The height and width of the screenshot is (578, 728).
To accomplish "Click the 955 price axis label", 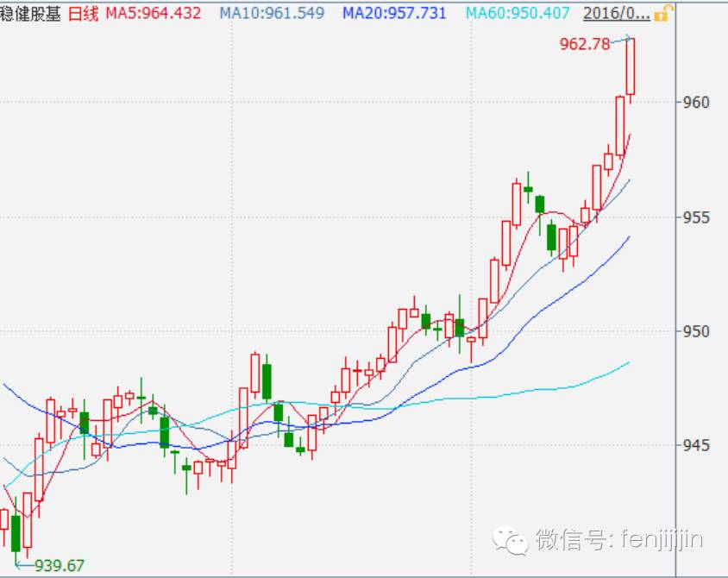I will [696, 217].
